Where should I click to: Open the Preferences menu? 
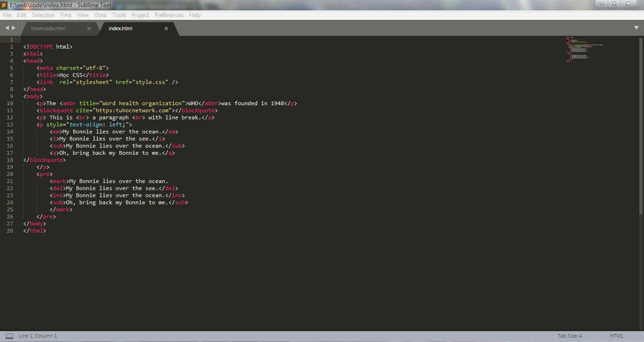coord(169,15)
